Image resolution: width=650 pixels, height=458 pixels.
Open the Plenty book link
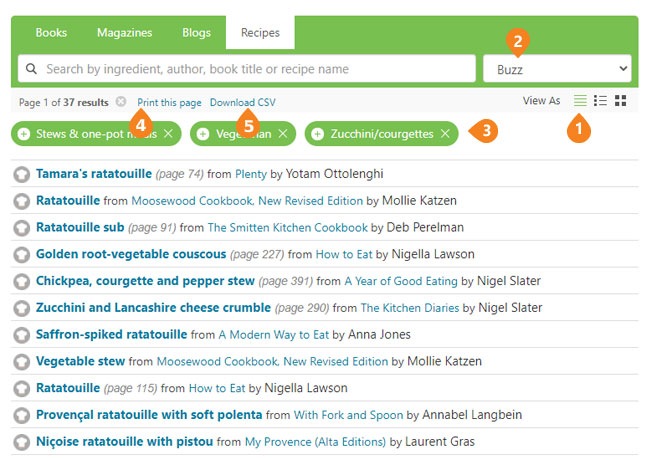point(251,174)
